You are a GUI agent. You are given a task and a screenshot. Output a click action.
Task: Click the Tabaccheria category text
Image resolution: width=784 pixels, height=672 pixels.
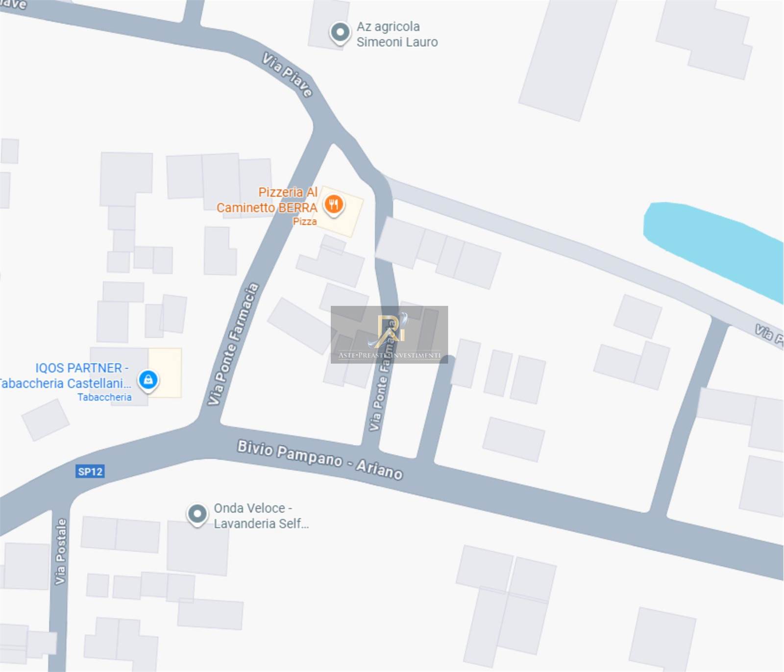(104, 397)
